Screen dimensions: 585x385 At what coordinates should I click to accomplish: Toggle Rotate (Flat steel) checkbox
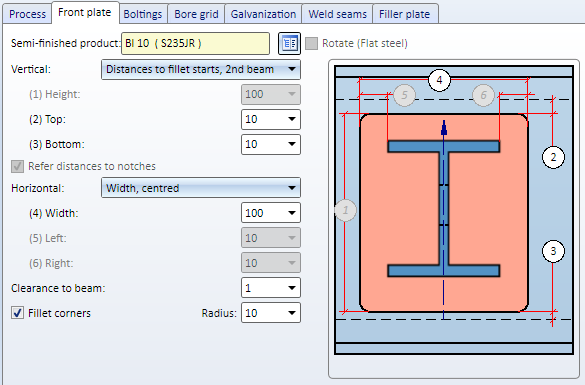tap(311, 43)
